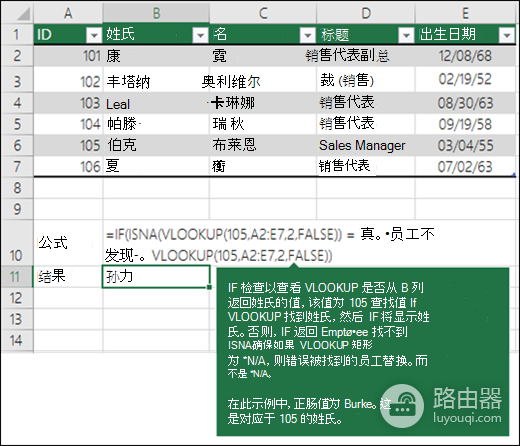The image size is (520, 446).
Task: Click the first name cell 布莱恩
Action: coord(263,145)
